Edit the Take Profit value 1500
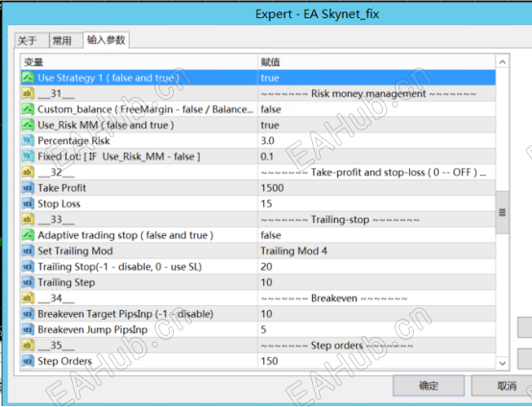Image resolution: width=532 pixels, height=407 pixels. tap(376, 188)
